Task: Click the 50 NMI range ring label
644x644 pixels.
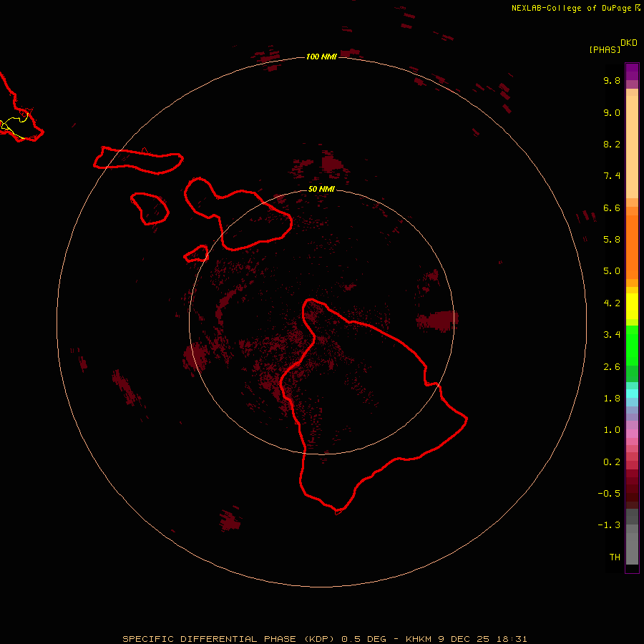Action: click(321, 190)
